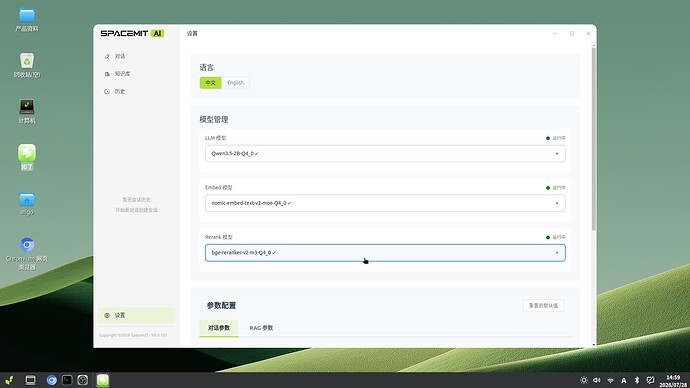690x388 pixels.
Task: Open the Embed model dropdown showing nomic-embed-text-v2-moe-Q4_0
Action: [385, 203]
